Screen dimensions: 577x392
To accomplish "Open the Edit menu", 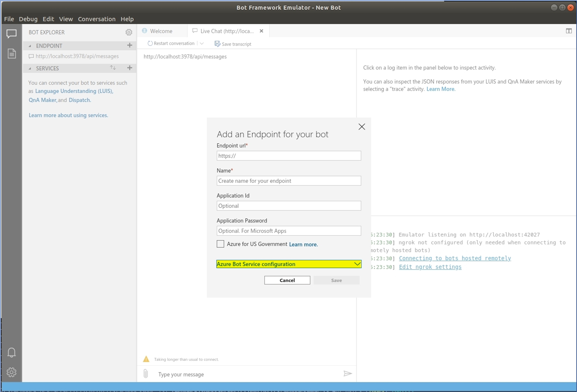I will (48, 19).
